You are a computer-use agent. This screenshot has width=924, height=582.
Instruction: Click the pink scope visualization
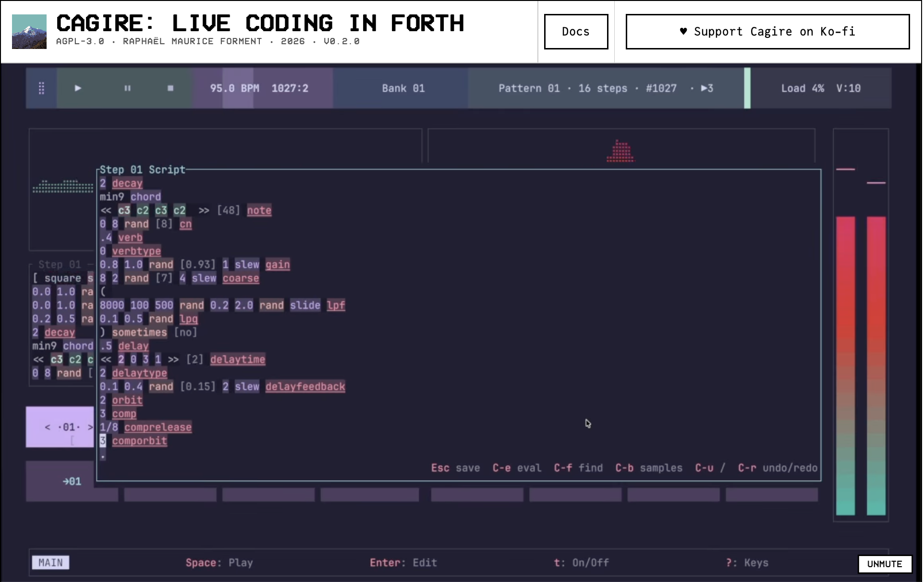(x=621, y=151)
